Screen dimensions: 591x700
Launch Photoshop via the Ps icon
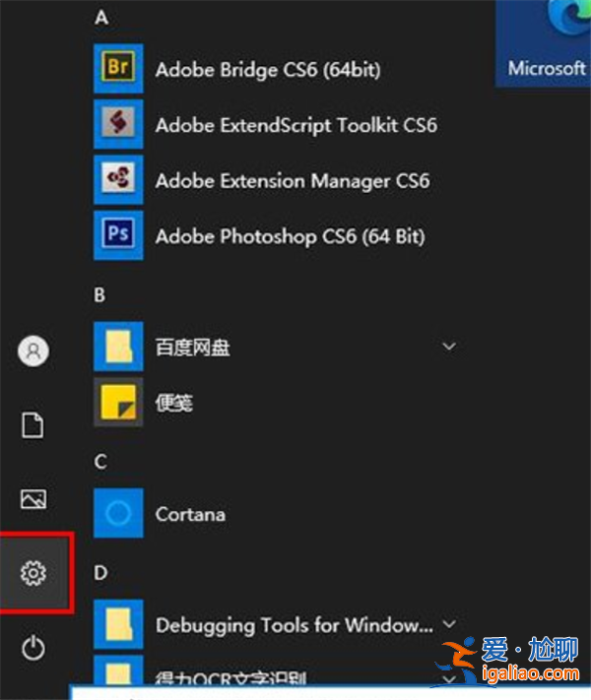118,235
